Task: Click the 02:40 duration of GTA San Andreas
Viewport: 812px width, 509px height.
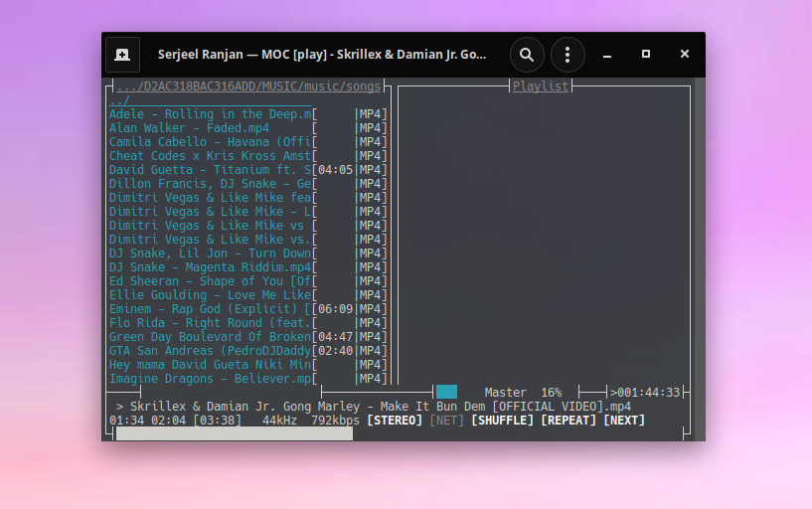Action: coord(336,351)
